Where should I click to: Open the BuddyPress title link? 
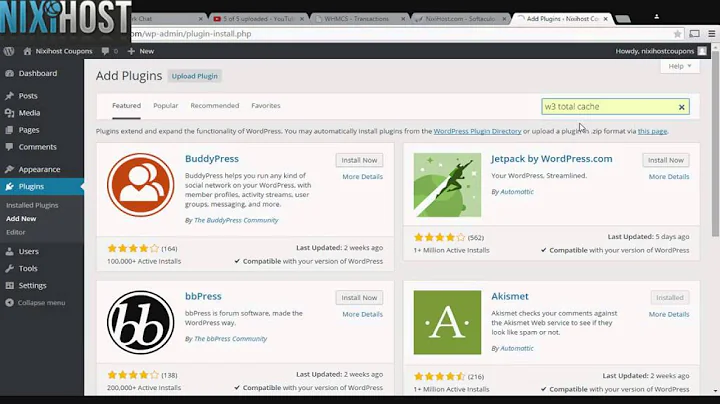click(212, 159)
